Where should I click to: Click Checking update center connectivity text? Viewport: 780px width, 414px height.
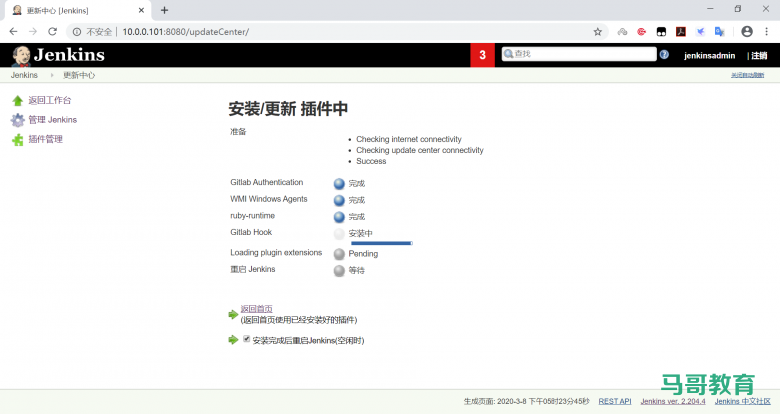420,150
